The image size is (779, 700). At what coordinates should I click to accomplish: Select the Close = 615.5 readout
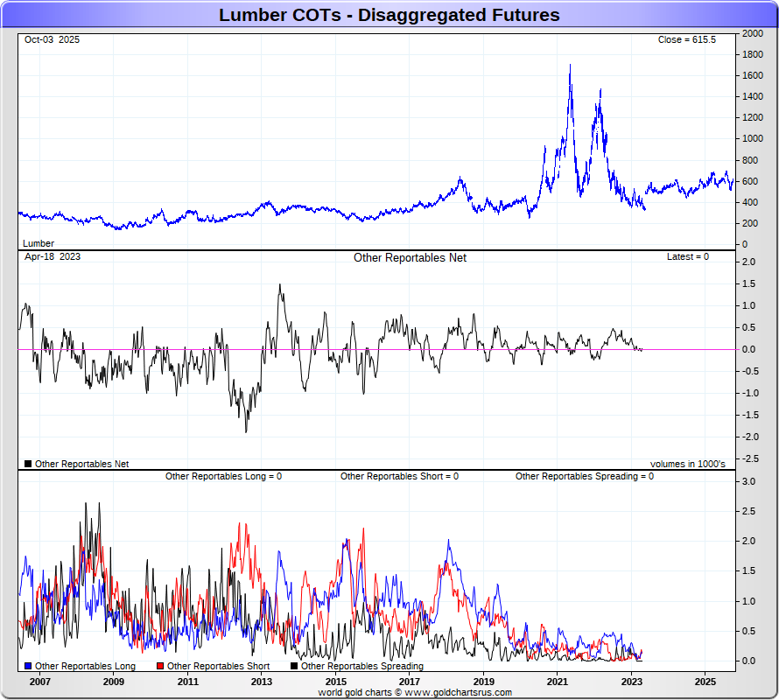click(x=686, y=40)
